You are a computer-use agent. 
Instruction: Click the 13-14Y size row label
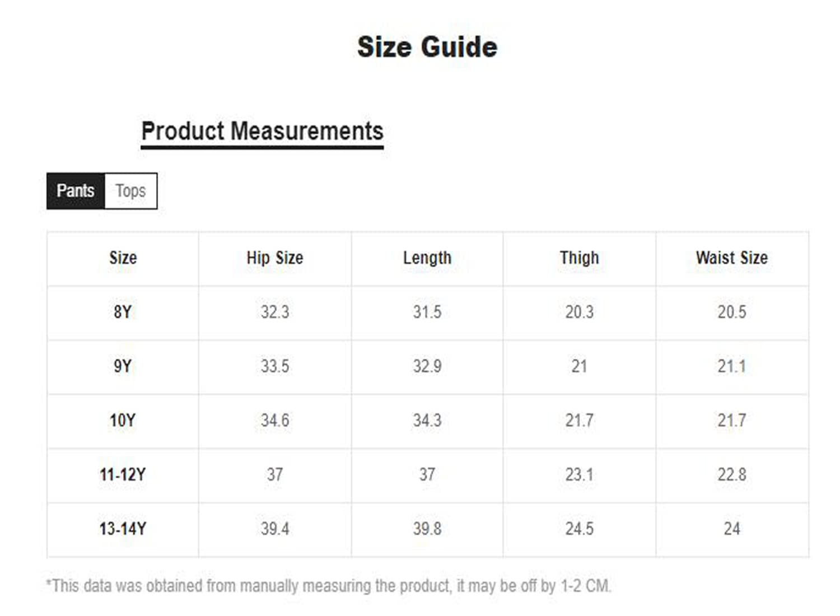pos(123,529)
